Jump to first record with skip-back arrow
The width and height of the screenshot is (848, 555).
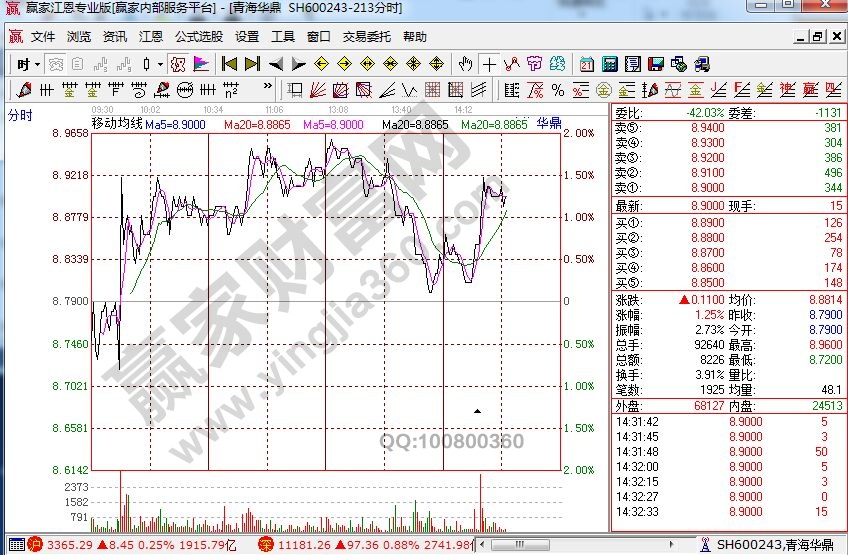230,64
